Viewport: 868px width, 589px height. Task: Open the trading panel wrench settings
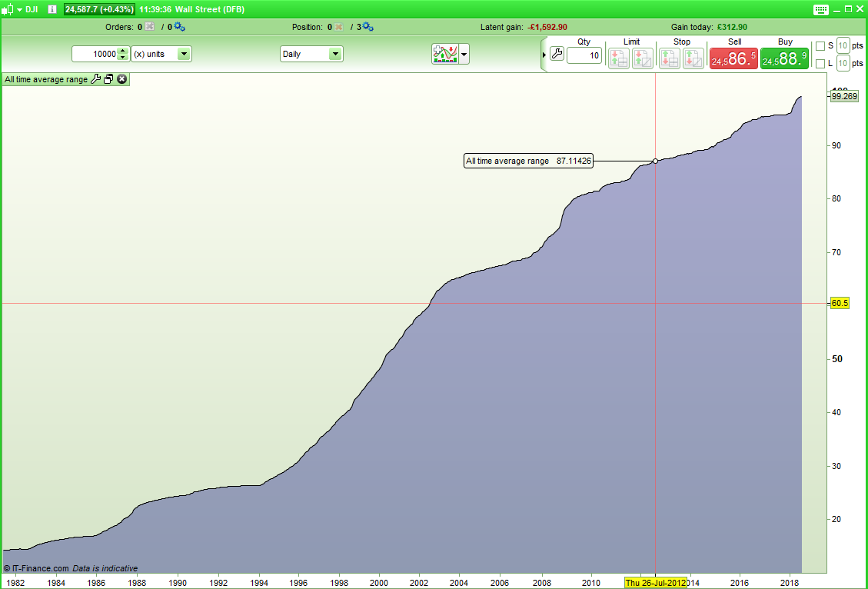click(x=557, y=55)
